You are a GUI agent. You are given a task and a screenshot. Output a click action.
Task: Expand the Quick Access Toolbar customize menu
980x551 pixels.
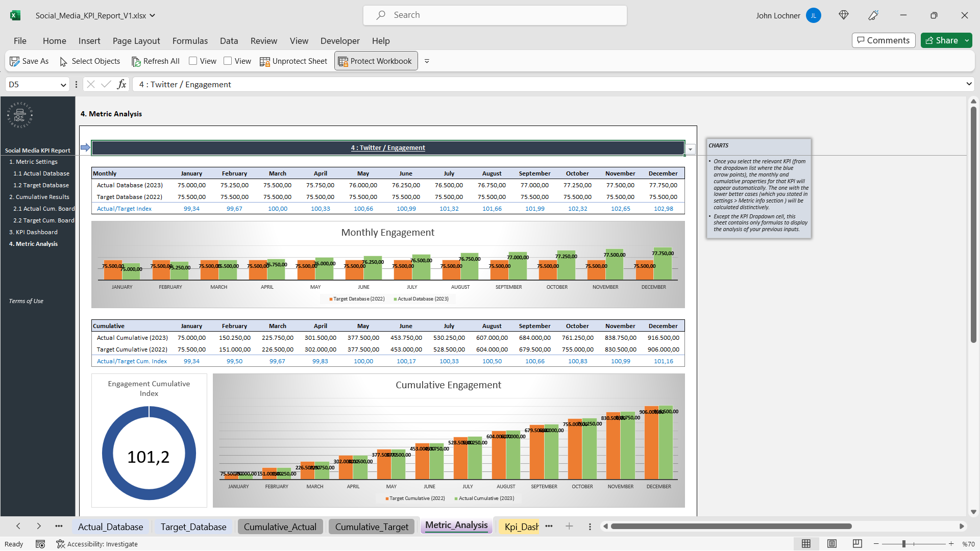click(x=427, y=61)
